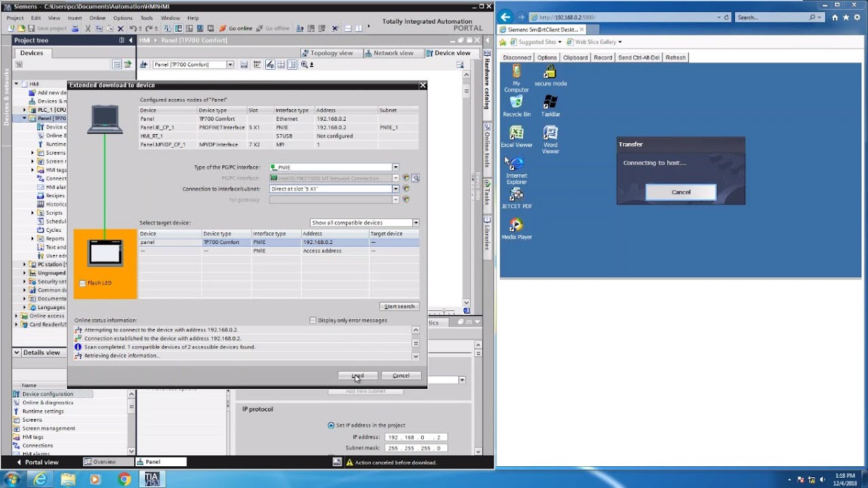
Task: Open Show all compatible devices dropdown
Action: tap(416, 222)
